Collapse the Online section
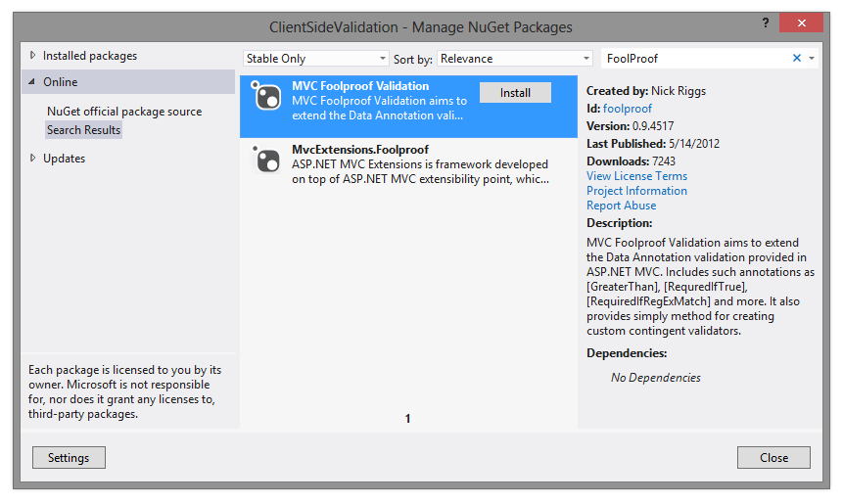This screenshot has height=504, width=843. pos(32,82)
